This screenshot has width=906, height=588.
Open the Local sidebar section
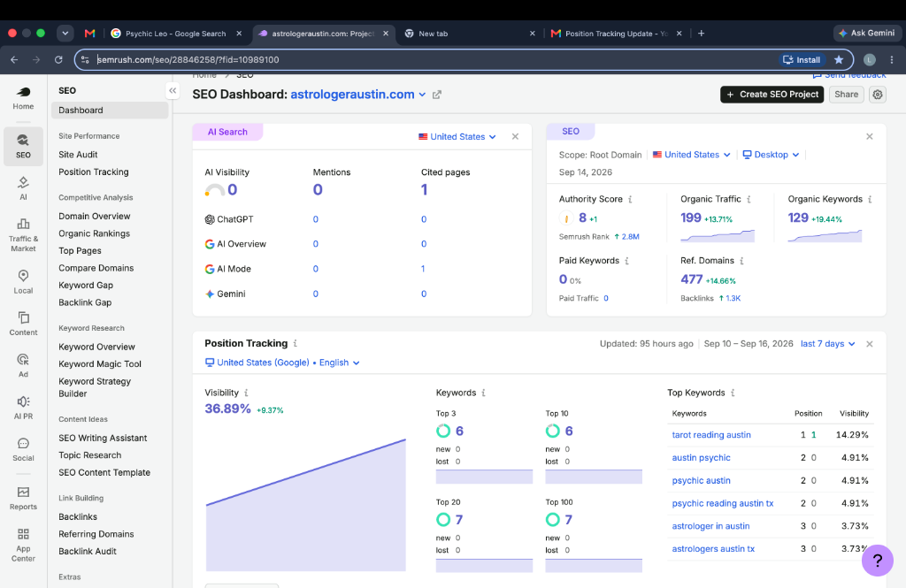coord(23,282)
